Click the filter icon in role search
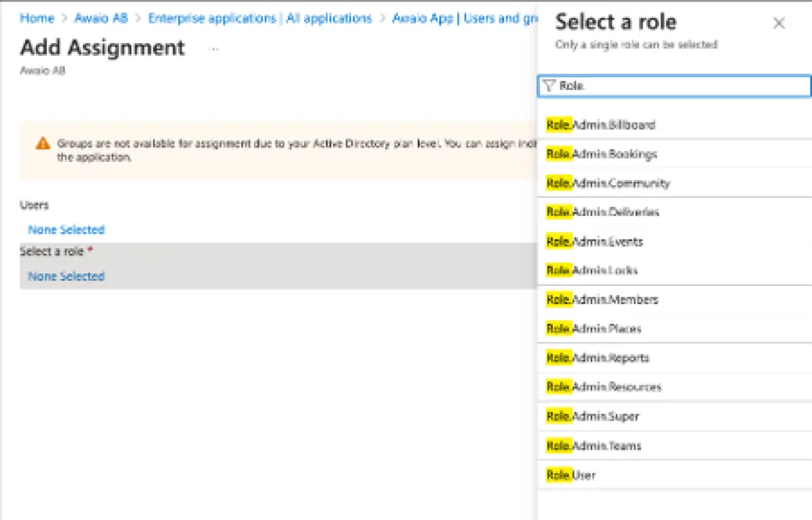Image resolution: width=812 pixels, height=520 pixels. point(549,85)
